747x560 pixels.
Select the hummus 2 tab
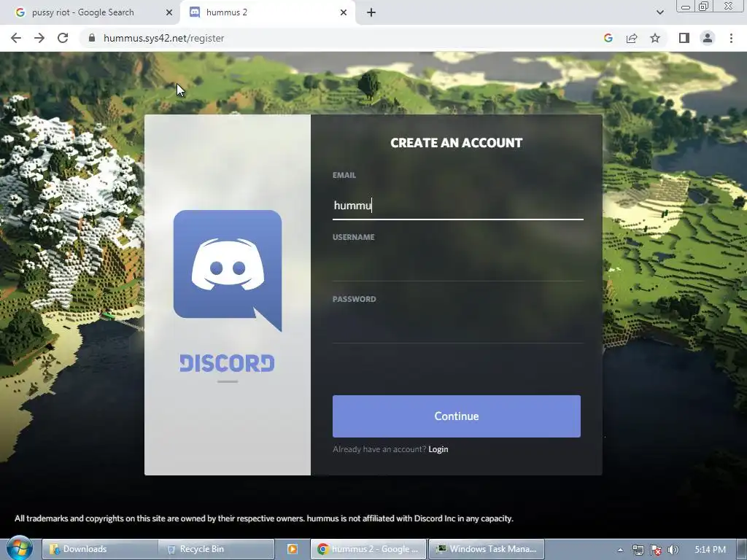click(x=268, y=12)
